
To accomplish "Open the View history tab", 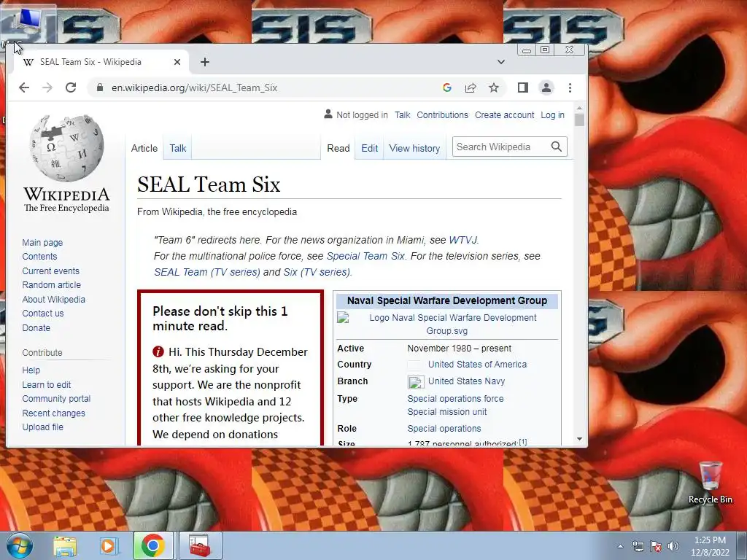I will pos(414,148).
